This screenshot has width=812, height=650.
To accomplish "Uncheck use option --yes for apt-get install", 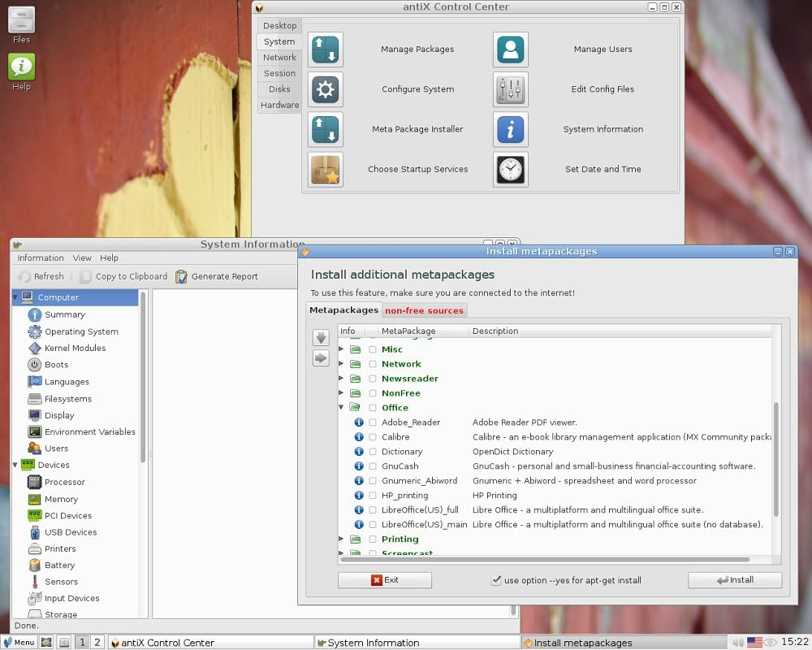I will click(x=496, y=580).
